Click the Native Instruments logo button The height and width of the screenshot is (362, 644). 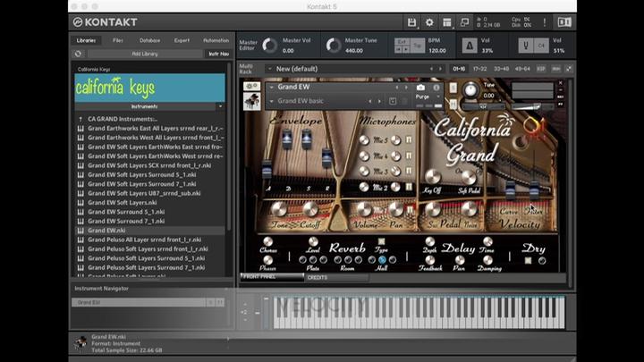tap(563, 22)
